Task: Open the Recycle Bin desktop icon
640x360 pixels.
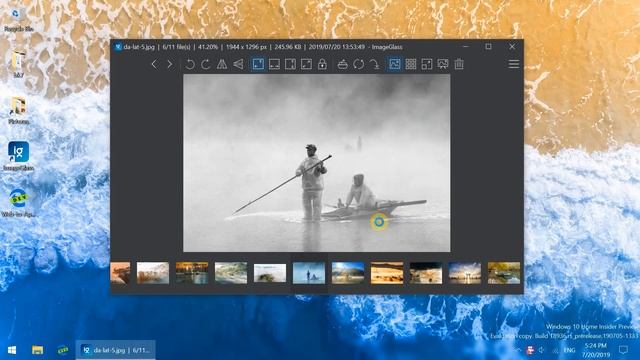Action: (x=18, y=20)
